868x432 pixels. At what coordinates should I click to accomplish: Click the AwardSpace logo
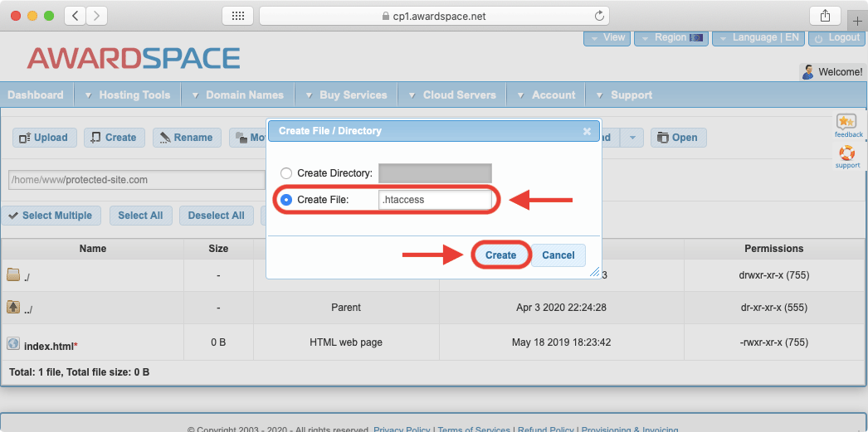point(134,57)
